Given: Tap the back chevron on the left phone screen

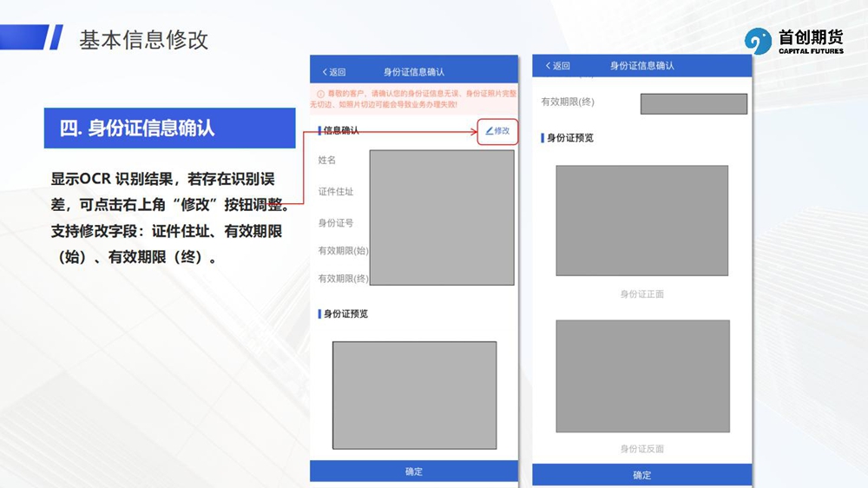Looking at the screenshot, I should pos(325,72).
